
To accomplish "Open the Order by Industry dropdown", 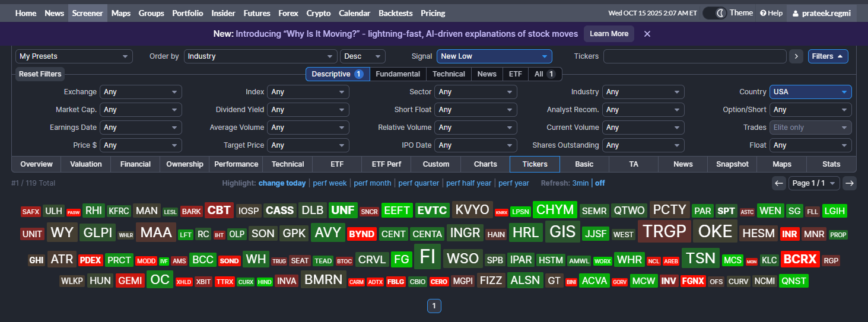I will 260,56.
